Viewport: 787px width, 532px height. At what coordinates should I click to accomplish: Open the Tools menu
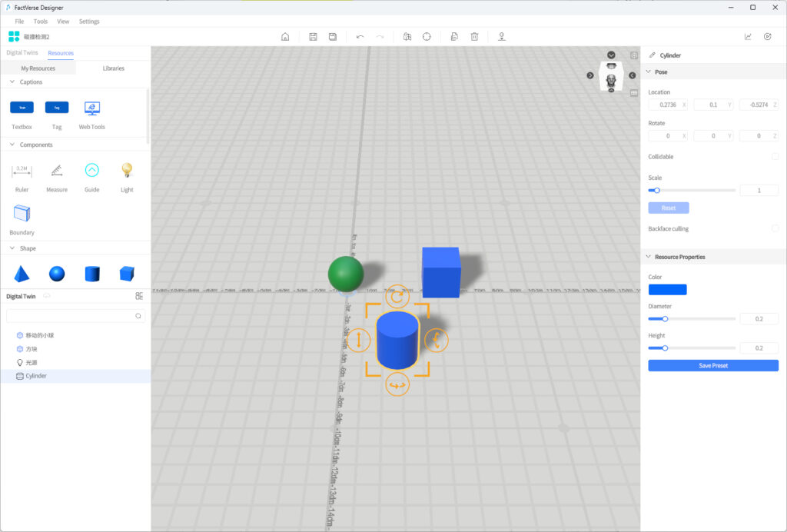(41, 21)
